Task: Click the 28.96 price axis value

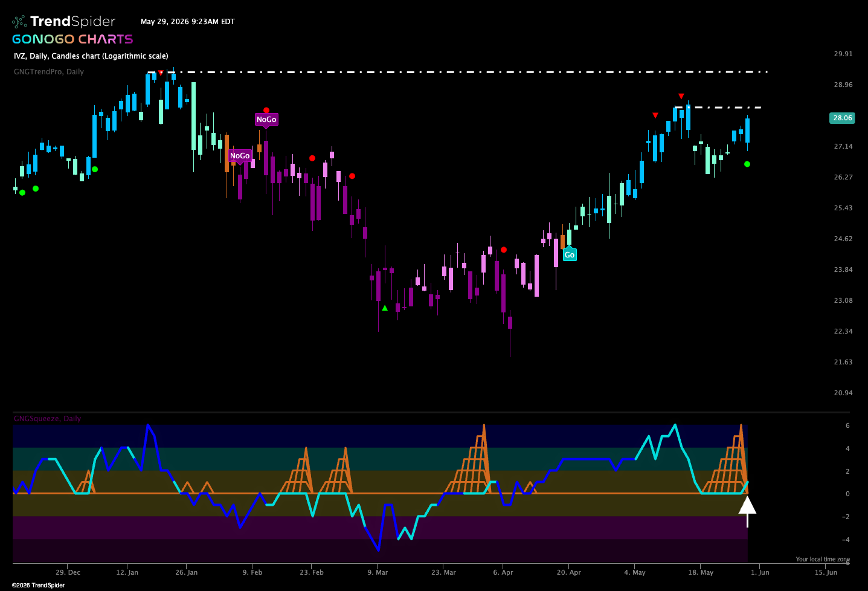Action: point(843,85)
